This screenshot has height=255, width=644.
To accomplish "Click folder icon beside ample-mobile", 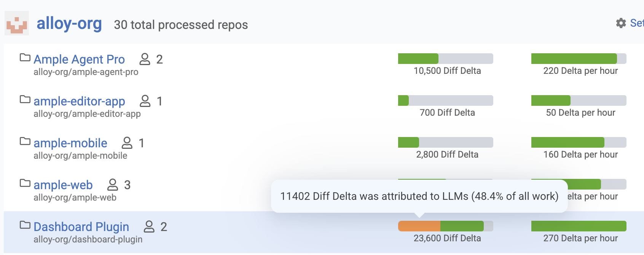I will 25,142.
